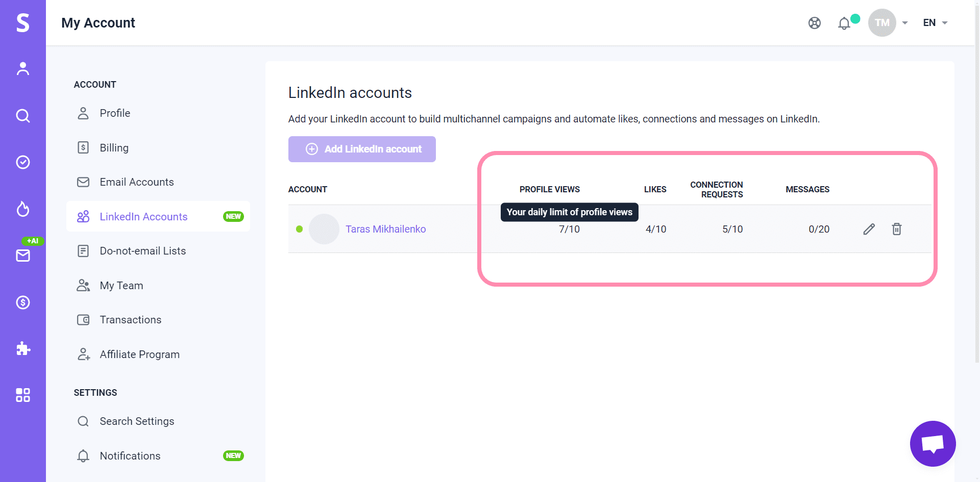980x482 pixels.
Task: Click the Add LinkedIn account button
Action: (362, 149)
